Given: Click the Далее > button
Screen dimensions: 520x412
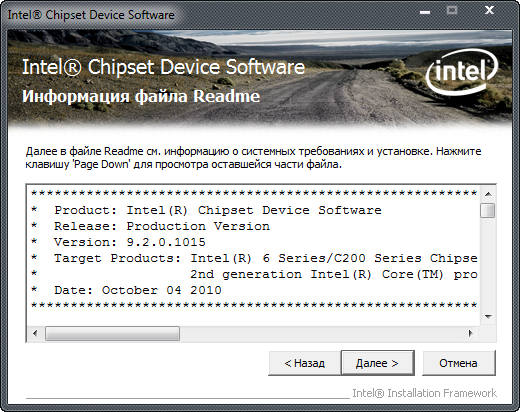Looking at the screenshot, I should pos(378,363).
